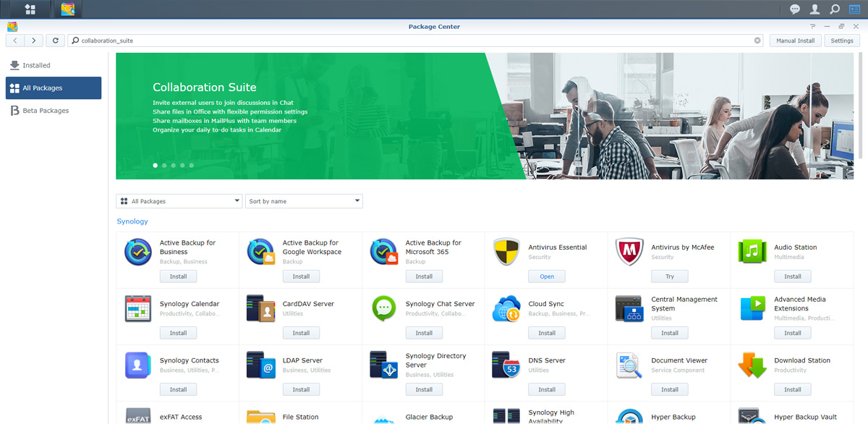Install Audio Station
The width and height of the screenshot is (868, 424).
[793, 276]
